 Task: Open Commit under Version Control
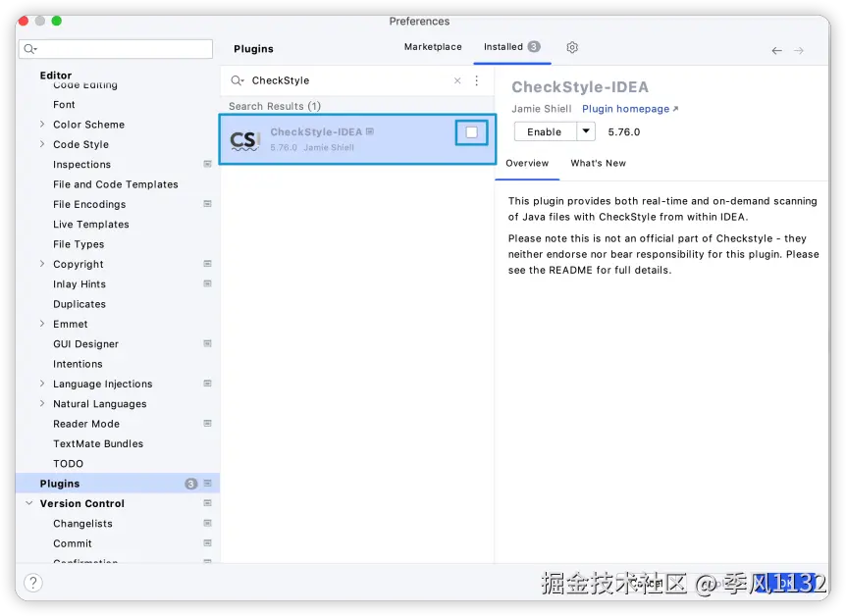coord(73,543)
